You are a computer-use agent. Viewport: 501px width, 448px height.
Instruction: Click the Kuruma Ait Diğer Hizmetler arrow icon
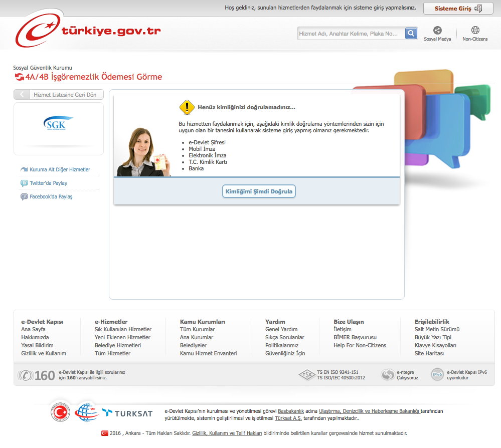24,169
